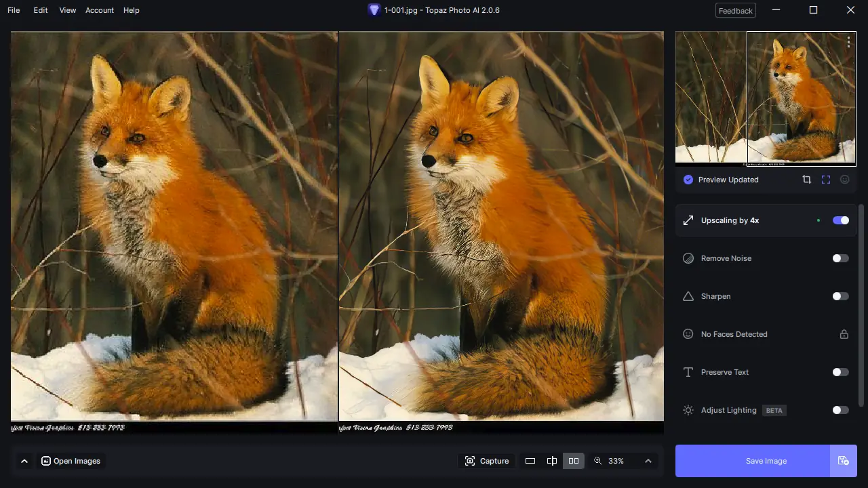
Task: Click the fit-to-view navigation icon
Action: coord(825,179)
